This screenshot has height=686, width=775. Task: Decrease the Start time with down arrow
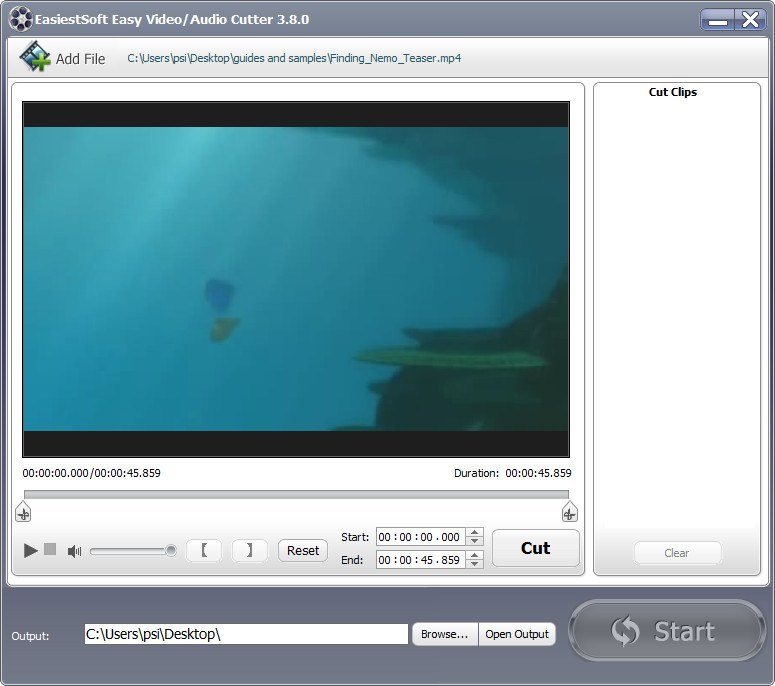click(474, 541)
